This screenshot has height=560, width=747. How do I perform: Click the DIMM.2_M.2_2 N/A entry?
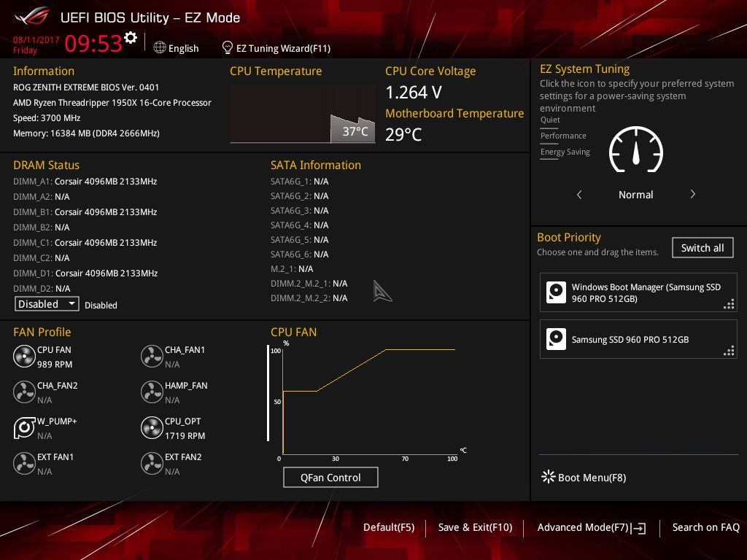(x=309, y=297)
